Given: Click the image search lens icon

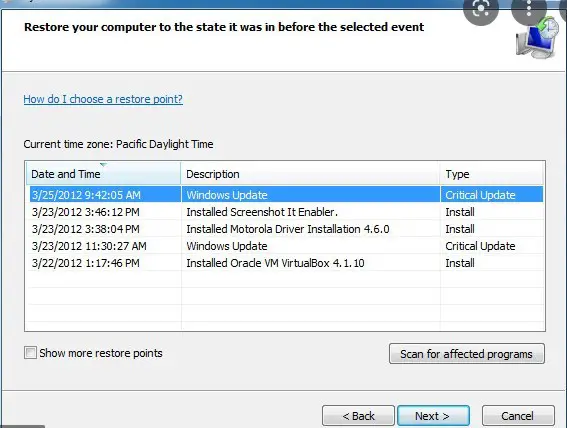Looking at the screenshot, I should pyautogui.click(x=481, y=9).
